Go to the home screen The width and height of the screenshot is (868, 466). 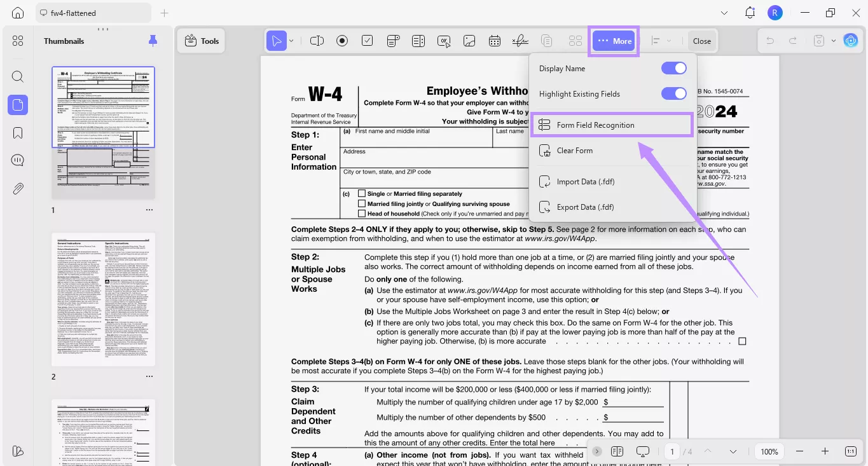[x=18, y=13]
